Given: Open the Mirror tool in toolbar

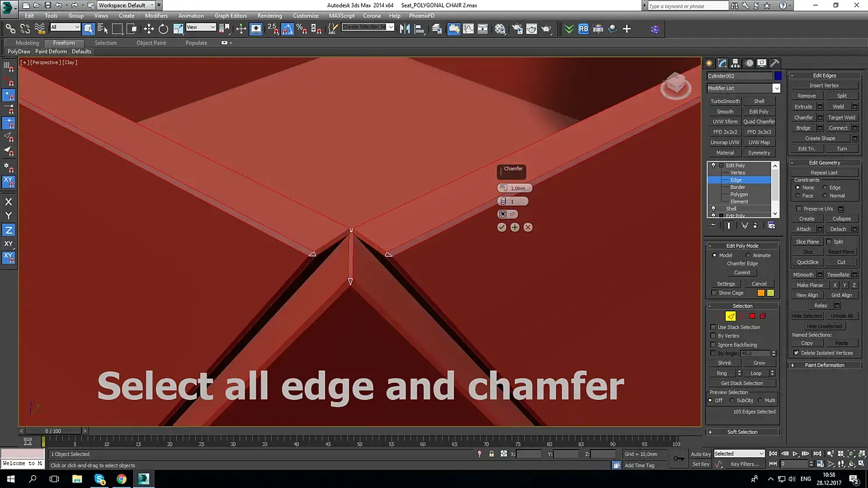Looking at the screenshot, I should 405,29.
